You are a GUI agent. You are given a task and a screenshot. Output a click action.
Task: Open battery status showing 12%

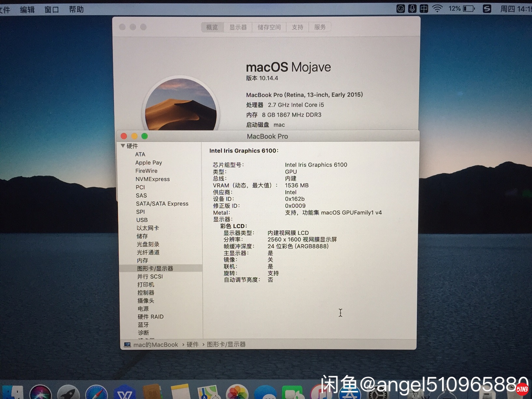click(462, 9)
